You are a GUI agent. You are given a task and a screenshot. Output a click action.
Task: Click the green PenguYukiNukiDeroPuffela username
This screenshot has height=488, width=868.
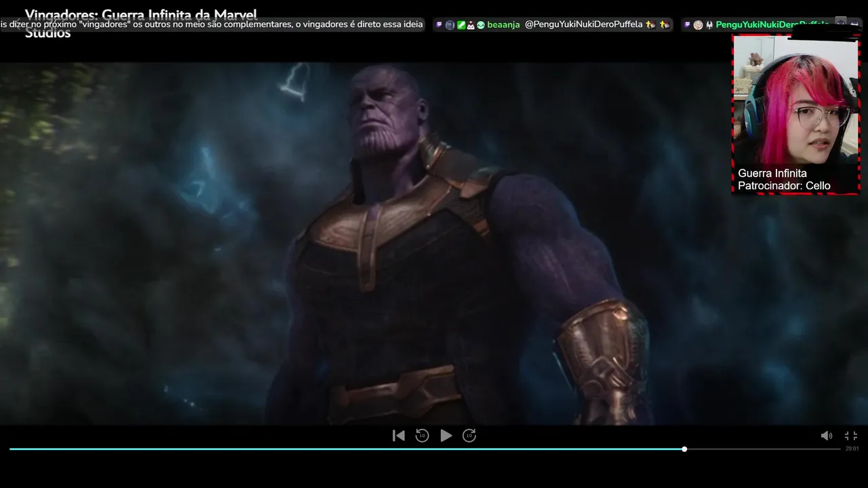pos(772,24)
